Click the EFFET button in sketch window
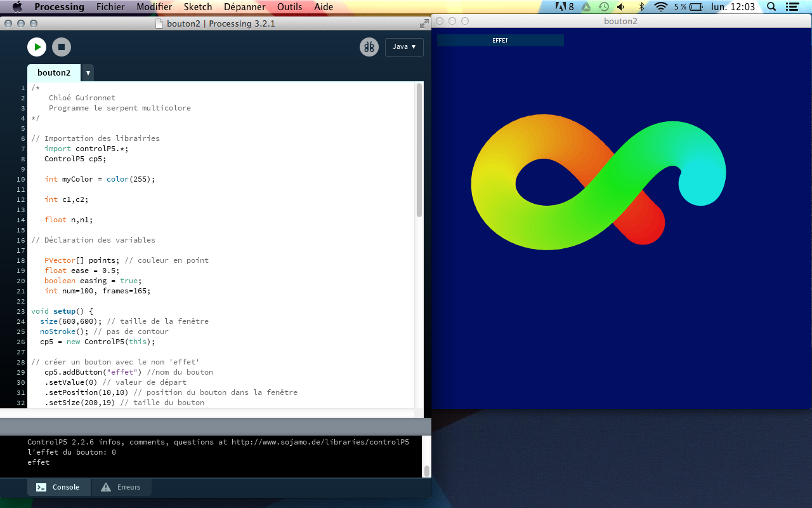The width and height of the screenshot is (812, 508). tap(501, 40)
